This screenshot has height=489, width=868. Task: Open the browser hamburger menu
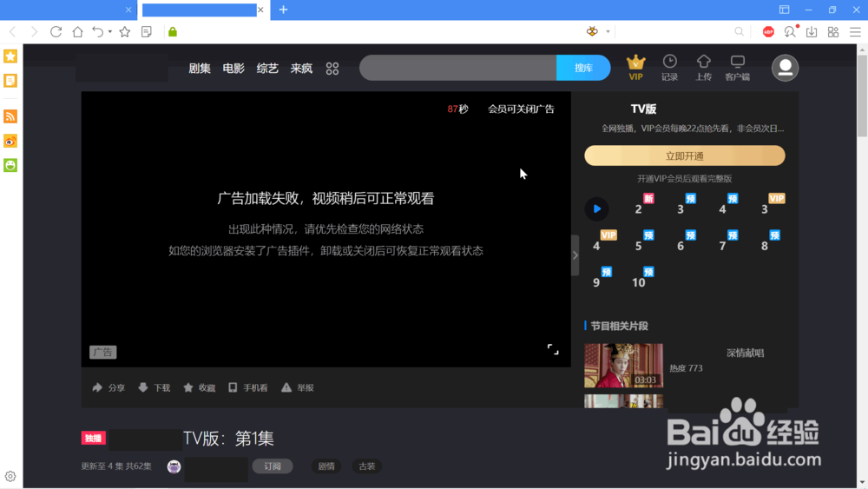[855, 32]
